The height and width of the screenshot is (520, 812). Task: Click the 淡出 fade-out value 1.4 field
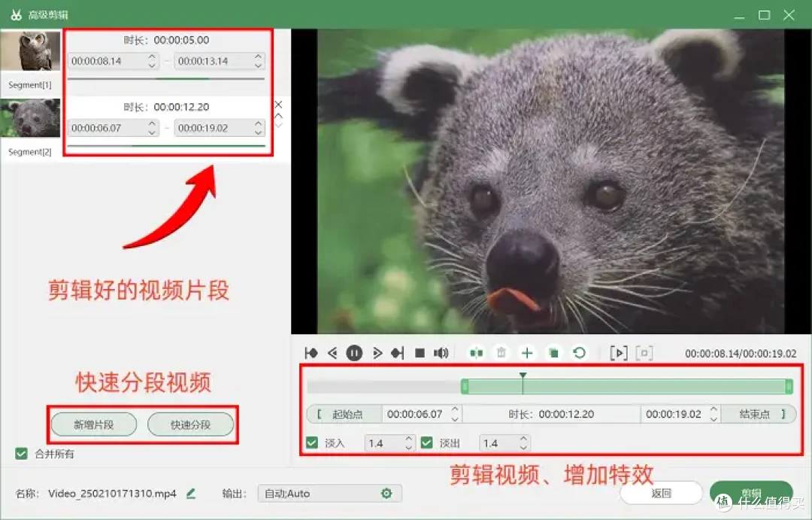coord(504,443)
